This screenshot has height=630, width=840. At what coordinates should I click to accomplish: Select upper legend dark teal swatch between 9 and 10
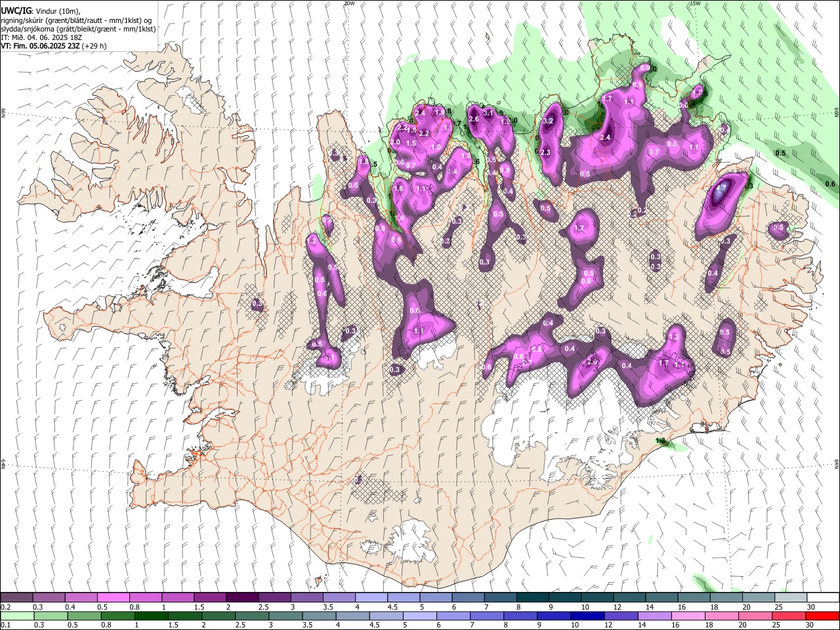point(564,598)
